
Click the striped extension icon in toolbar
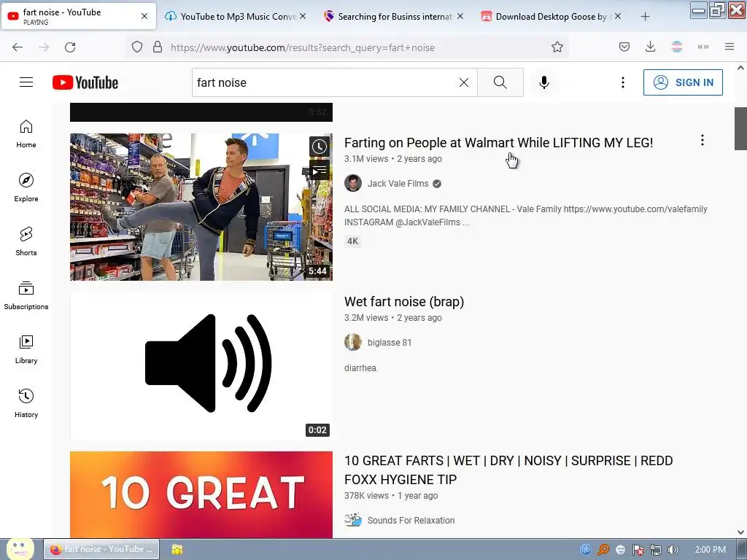point(676,47)
